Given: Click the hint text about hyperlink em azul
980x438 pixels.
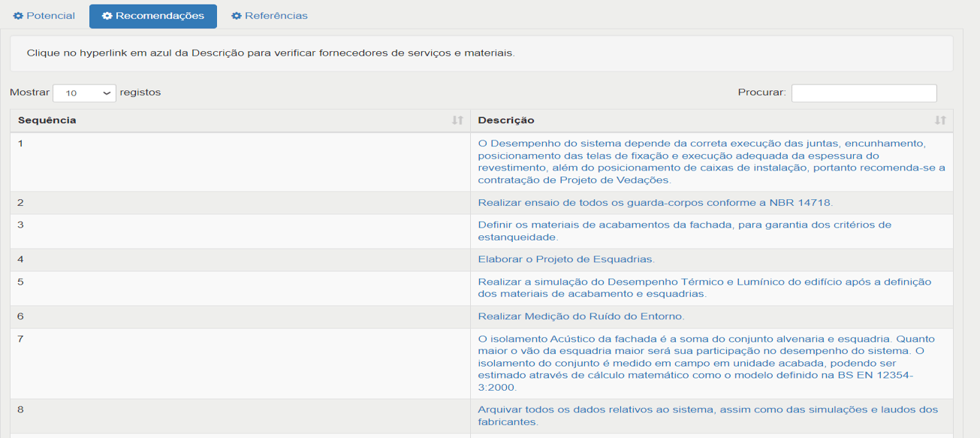Looking at the screenshot, I should (x=270, y=53).
